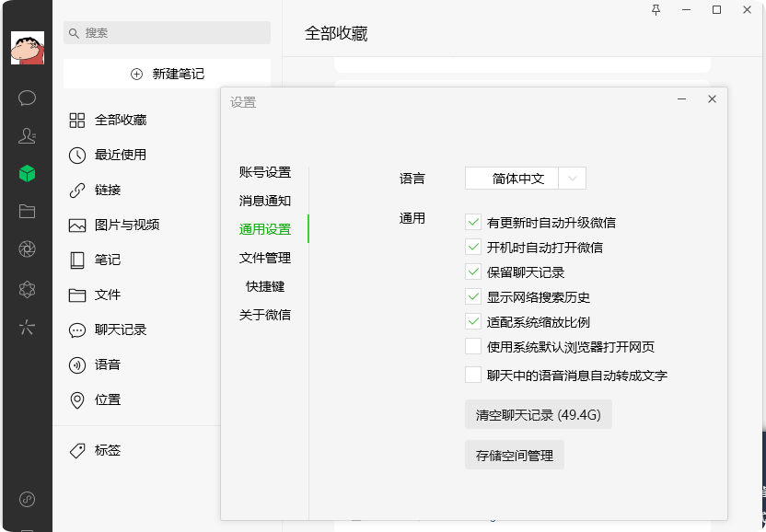Click the chat bubble icon next to 聊天记录
Viewport: 766px width, 532px height.
tap(77, 330)
